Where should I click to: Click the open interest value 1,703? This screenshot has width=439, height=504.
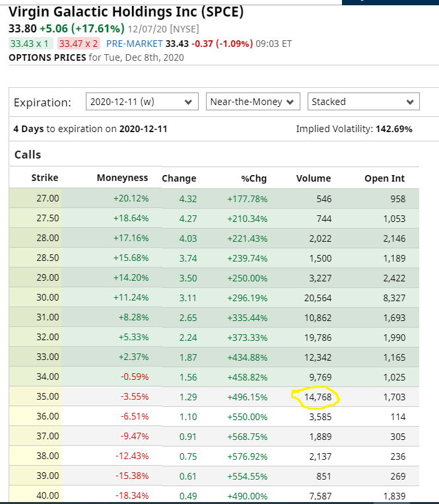[x=394, y=397]
